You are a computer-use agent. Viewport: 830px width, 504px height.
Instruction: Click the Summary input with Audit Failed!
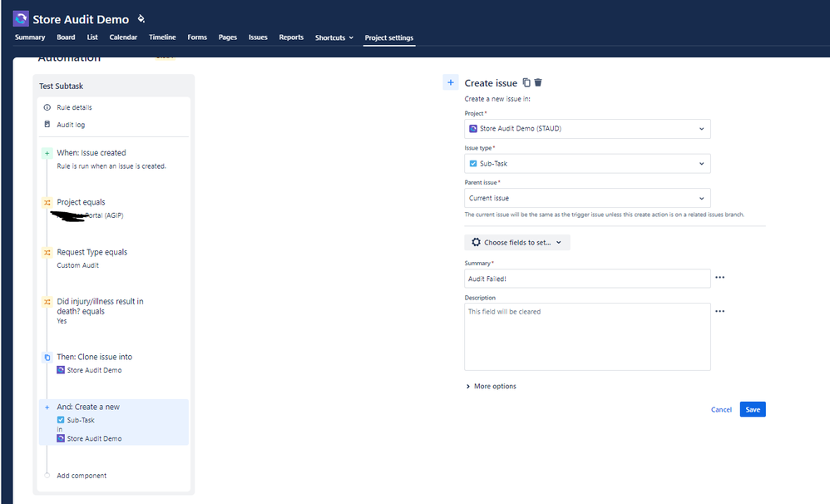coord(587,279)
